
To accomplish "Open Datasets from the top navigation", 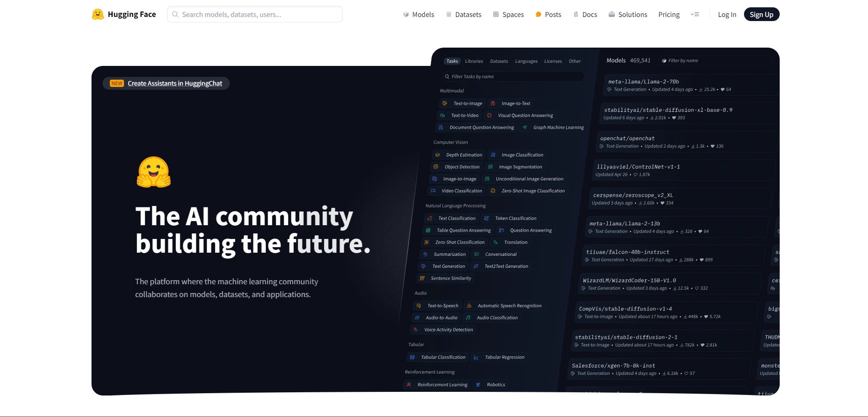I will point(464,15).
